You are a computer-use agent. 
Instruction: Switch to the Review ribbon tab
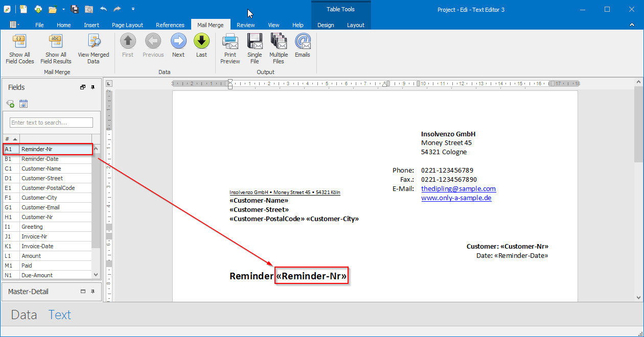[x=246, y=25]
